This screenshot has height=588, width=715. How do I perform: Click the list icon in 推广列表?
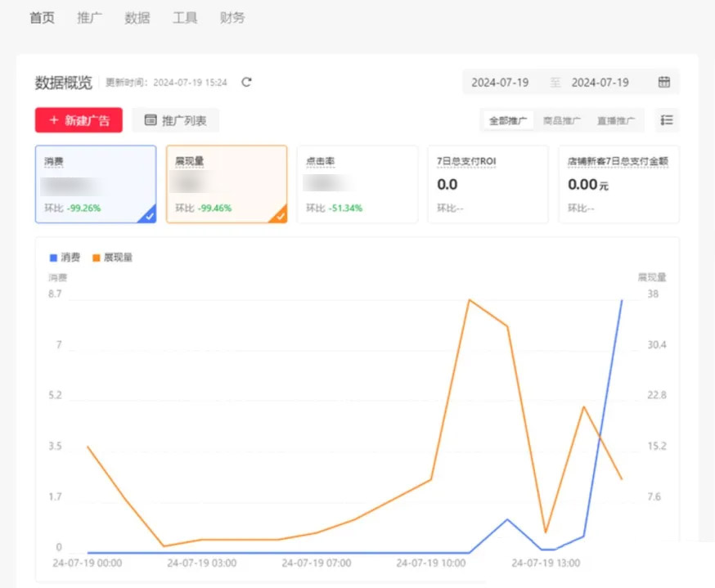[x=151, y=120]
